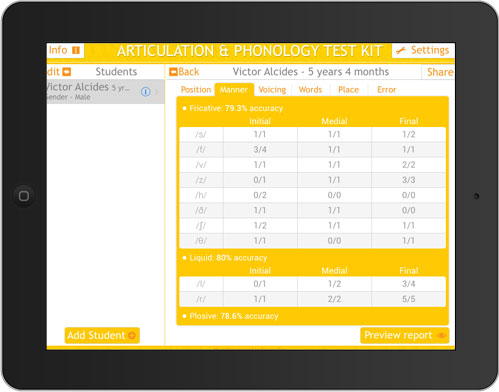Click the /l/ final score 3/4
499x392 pixels.
coord(409,284)
